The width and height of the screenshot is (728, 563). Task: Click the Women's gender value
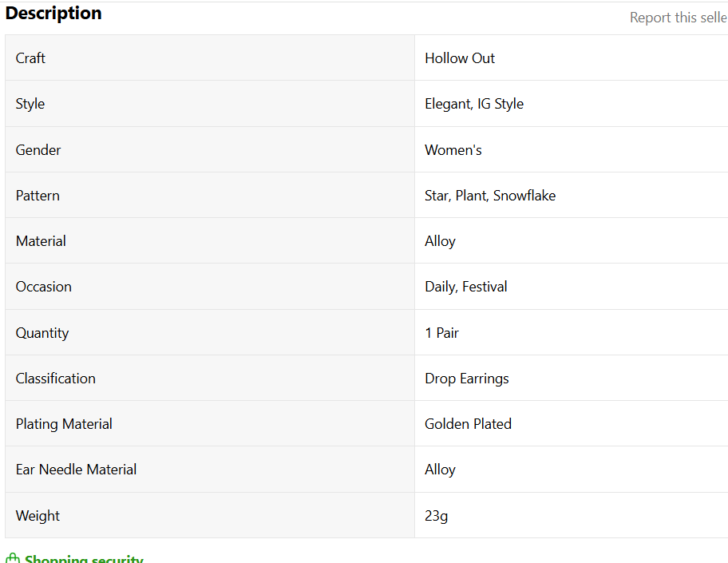[453, 150]
